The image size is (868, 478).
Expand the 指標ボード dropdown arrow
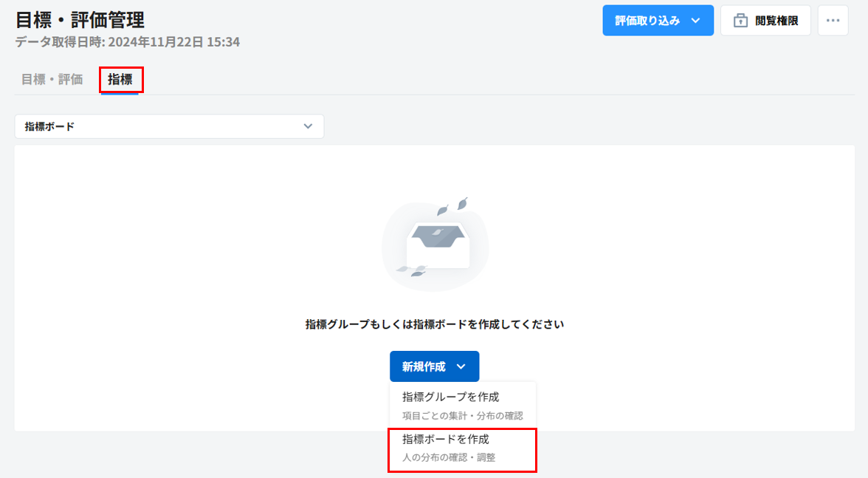click(309, 126)
